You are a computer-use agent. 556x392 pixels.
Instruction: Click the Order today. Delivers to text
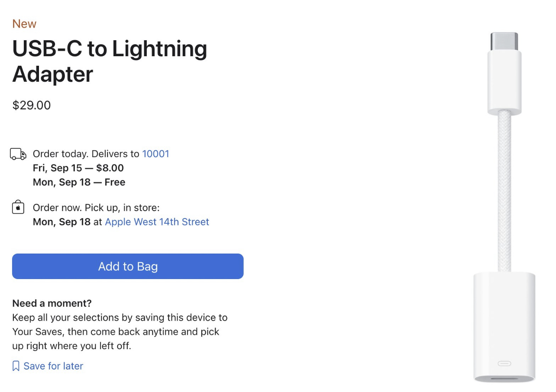point(86,154)
